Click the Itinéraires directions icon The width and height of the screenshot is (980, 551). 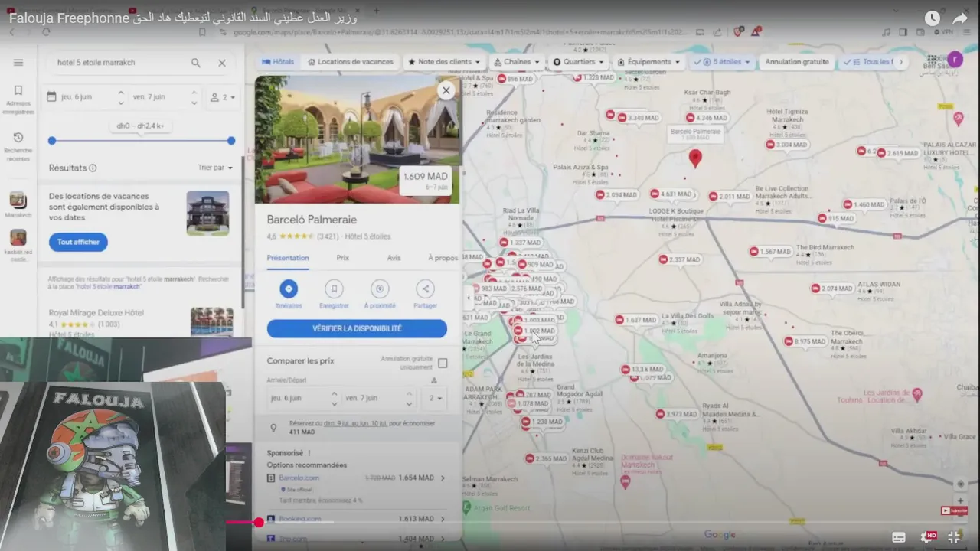(x=289, y=289)
